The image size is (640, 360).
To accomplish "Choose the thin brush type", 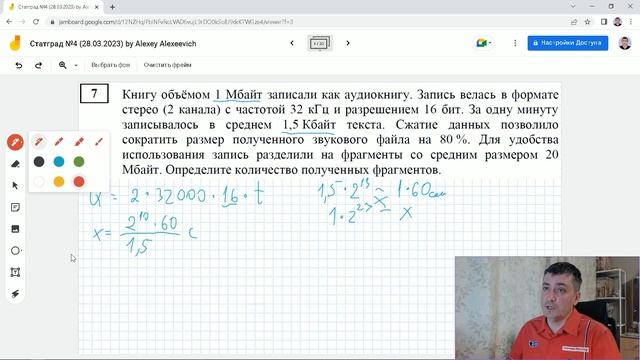I will click(99, 142).
